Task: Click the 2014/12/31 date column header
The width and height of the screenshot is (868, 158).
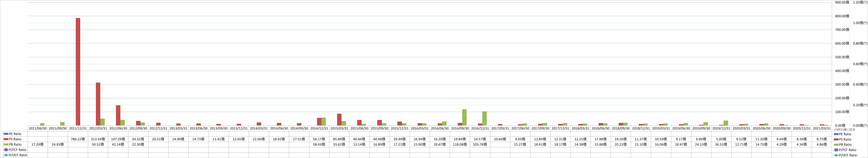Action: point(319,128)
